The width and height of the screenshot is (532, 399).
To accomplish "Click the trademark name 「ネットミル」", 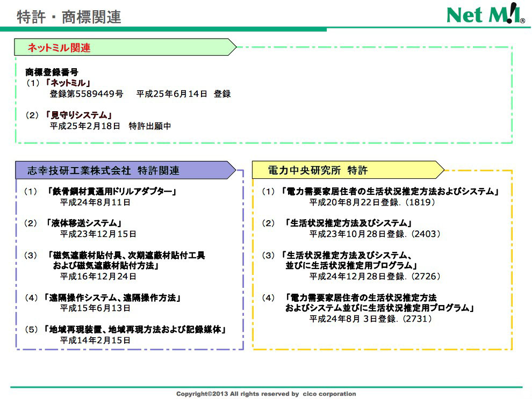I will click(x=68, y=83).
